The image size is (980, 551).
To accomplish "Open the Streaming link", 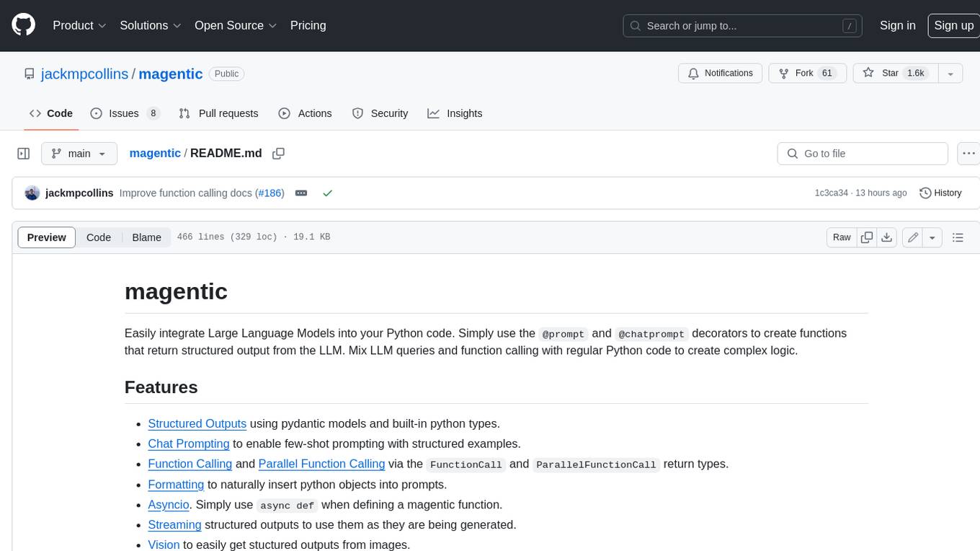I will 174,524.
